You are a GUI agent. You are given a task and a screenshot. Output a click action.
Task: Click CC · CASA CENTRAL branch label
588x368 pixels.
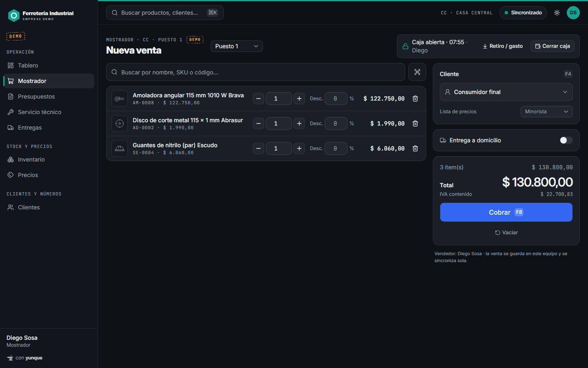point(467,13)
